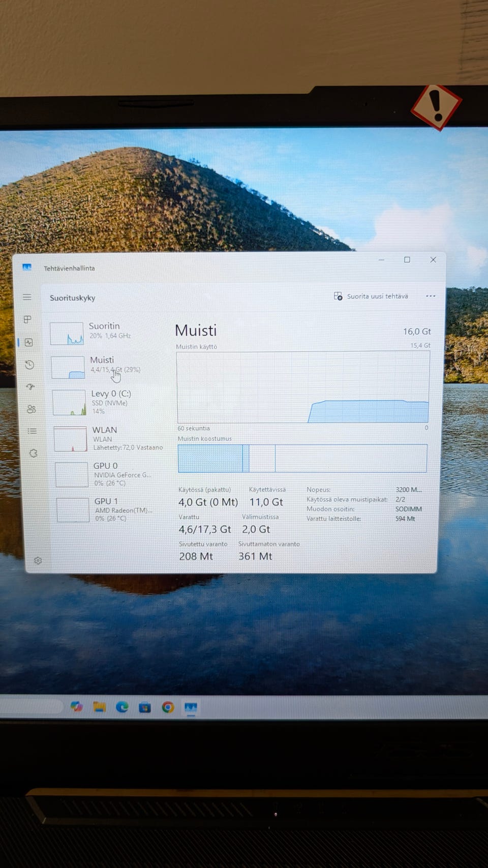The width and height of the screenshot is (488, 868).
Task: Click the 16,0 Gt total memory value
Action: tap(417, 332)
